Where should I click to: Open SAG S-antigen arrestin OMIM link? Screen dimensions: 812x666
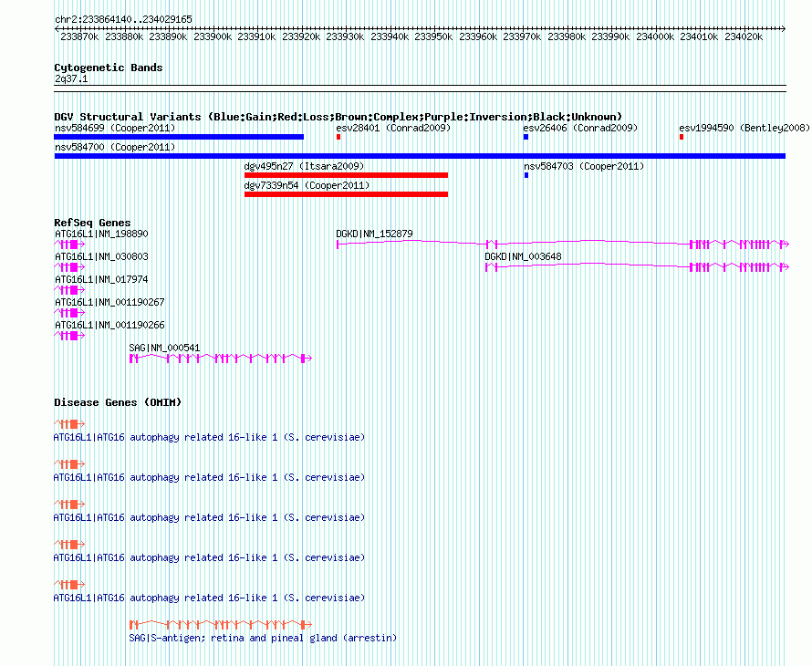263,638
